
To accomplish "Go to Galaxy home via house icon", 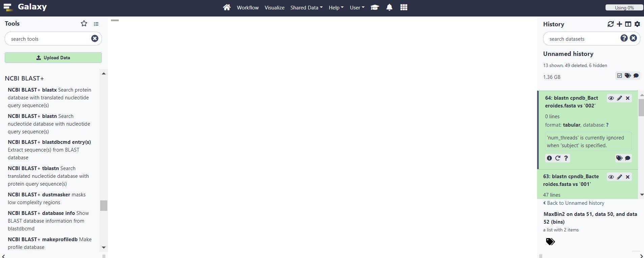I will (227, 7).
